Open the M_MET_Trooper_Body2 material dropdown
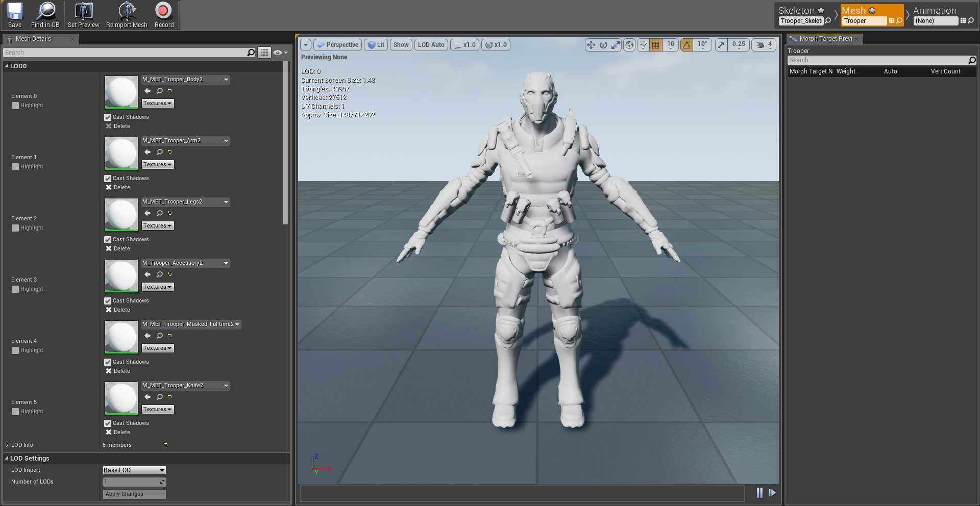The image size is (980, 506). [x=226, y=80]
